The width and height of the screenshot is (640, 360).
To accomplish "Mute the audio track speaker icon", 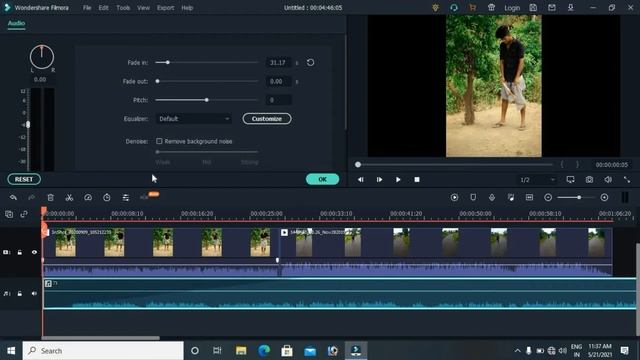I will (34, 293).
